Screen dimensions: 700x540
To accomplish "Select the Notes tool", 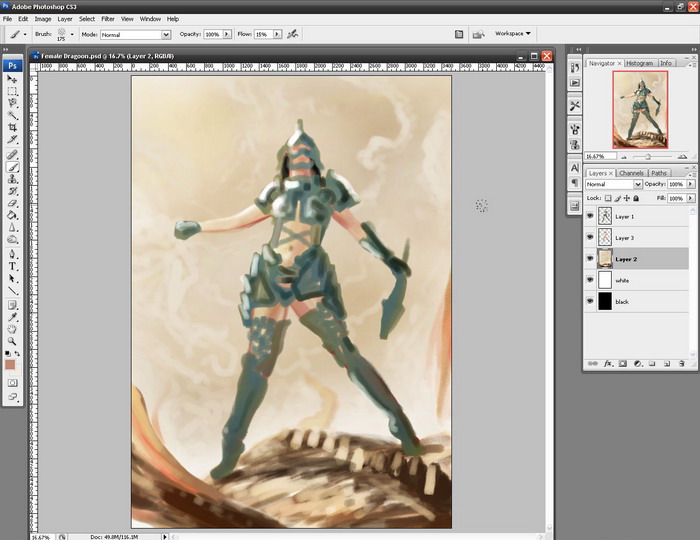I will click(12, 305).
